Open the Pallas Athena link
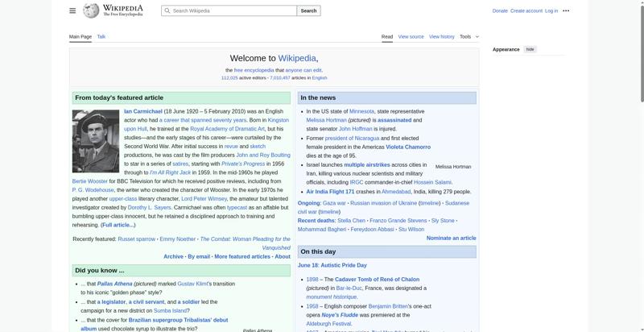This screenshot has height=332, width=644. point(114,284)
